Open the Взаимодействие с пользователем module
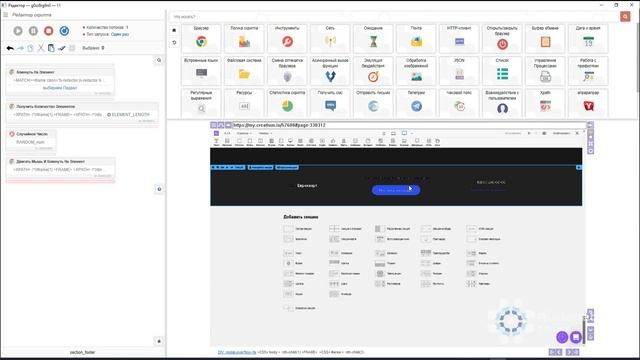This screenshot has height=360, width=640. pos(502,103)
